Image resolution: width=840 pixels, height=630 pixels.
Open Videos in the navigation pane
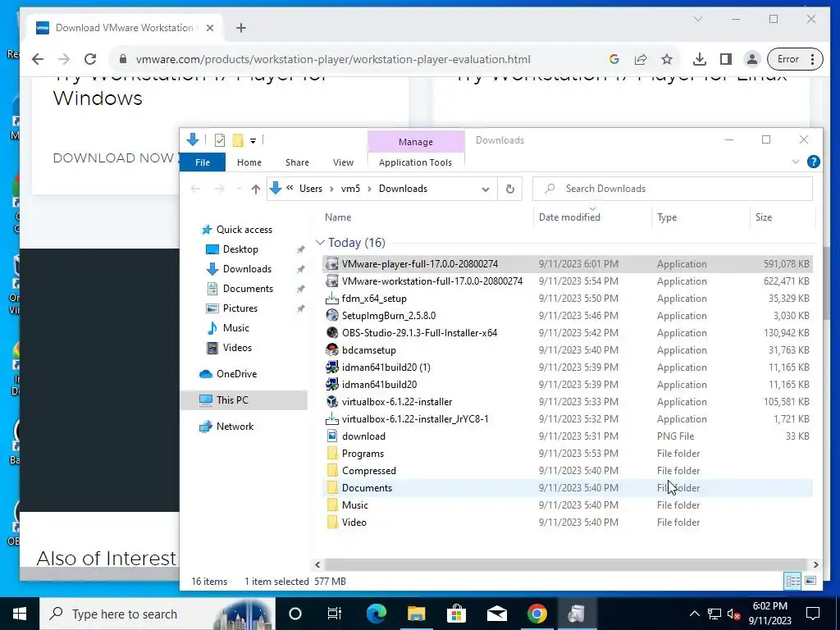pos(237,348)
